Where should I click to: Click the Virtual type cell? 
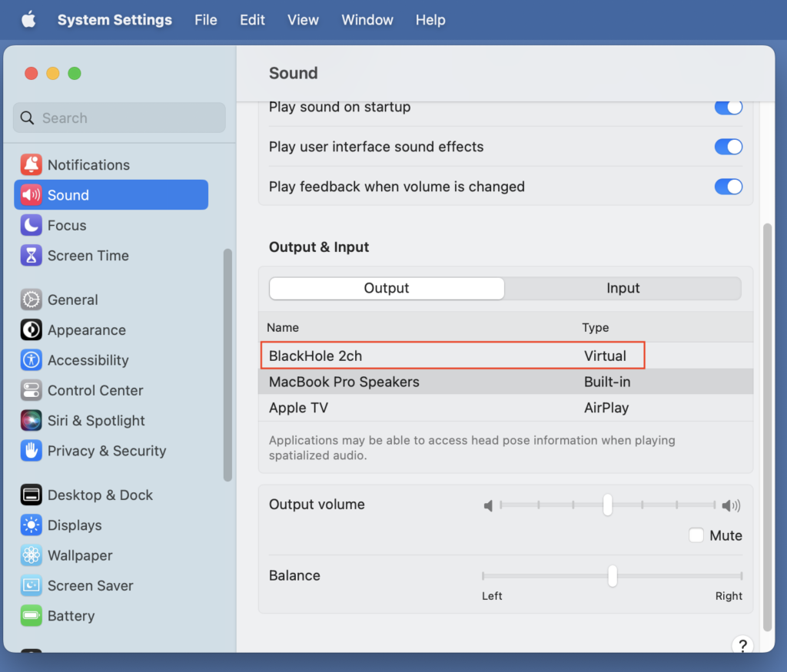point(605,356)
